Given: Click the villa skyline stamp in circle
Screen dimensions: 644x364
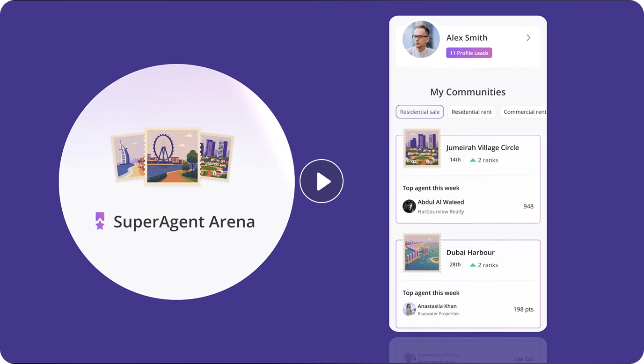Looking at the screenshot, I should tap(217, 157).
